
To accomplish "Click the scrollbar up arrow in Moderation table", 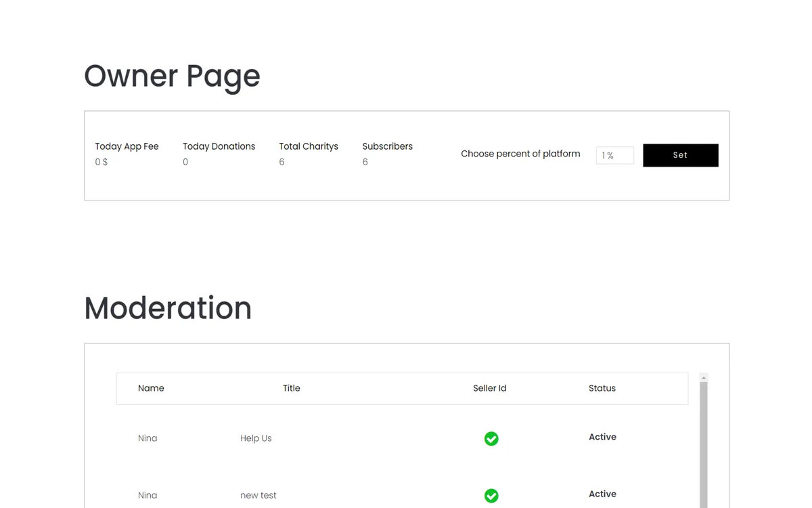I will click(704, 377).
